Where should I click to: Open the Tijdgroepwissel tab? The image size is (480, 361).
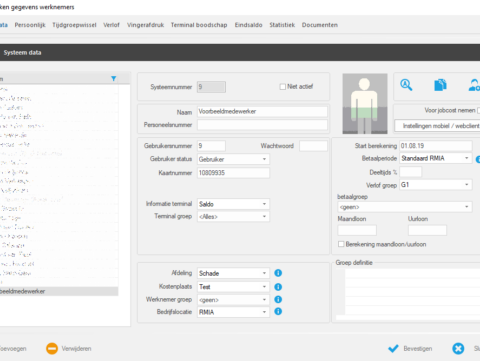[74, 25]
